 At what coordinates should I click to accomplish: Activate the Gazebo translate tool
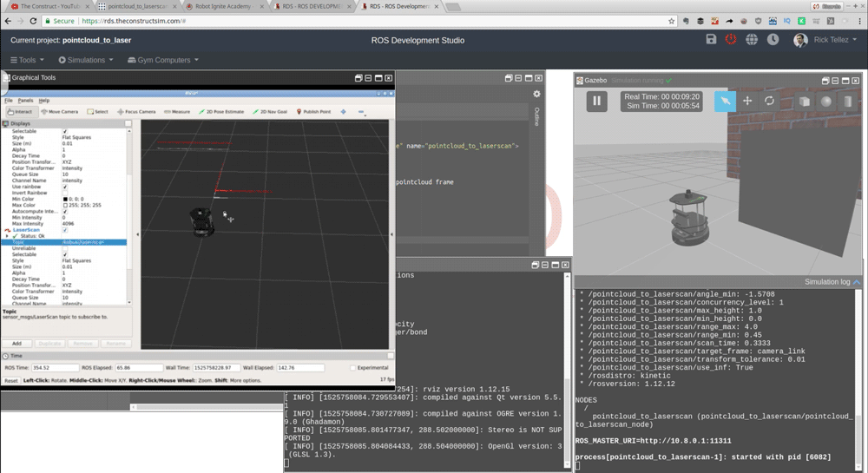coord(747,101)
